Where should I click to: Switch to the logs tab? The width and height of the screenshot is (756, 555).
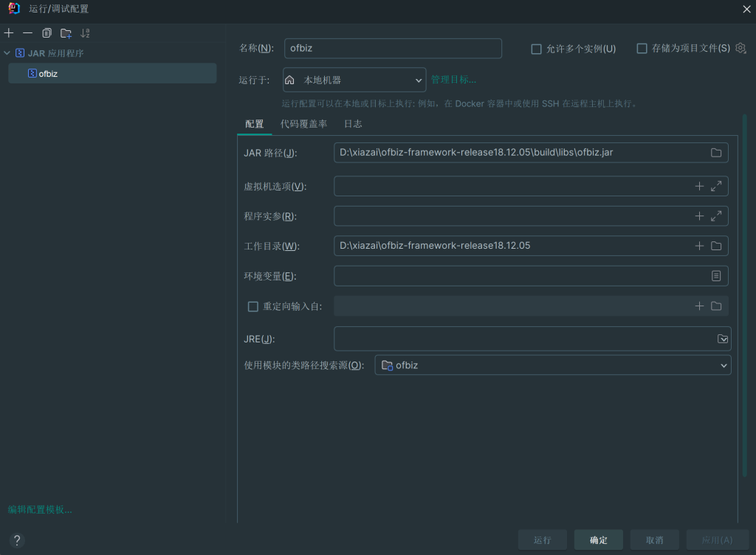(353, 124)
